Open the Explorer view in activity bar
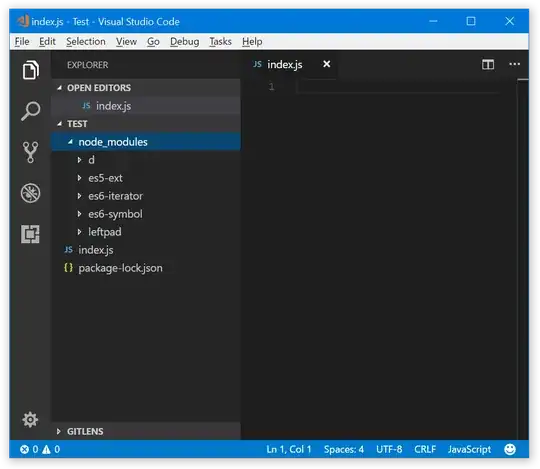The width and height of the screenshot is (540, 469). point(31,70)
